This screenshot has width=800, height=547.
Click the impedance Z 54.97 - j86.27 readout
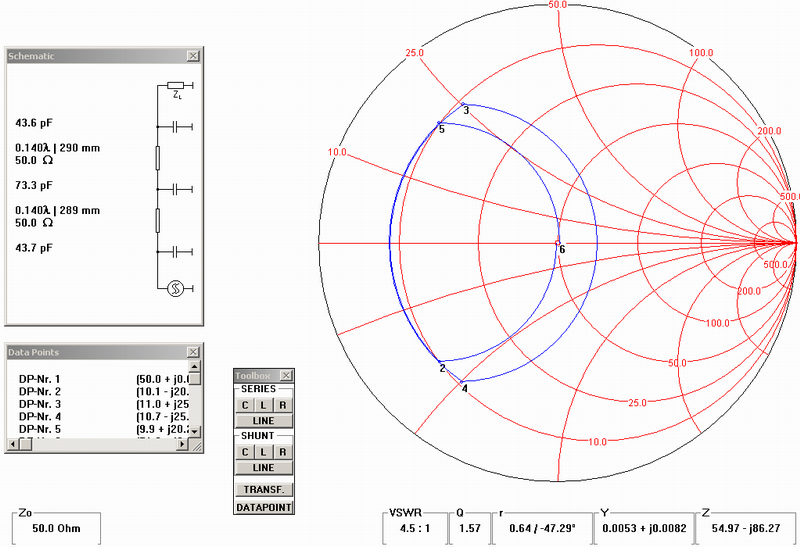tap(746, 529)
